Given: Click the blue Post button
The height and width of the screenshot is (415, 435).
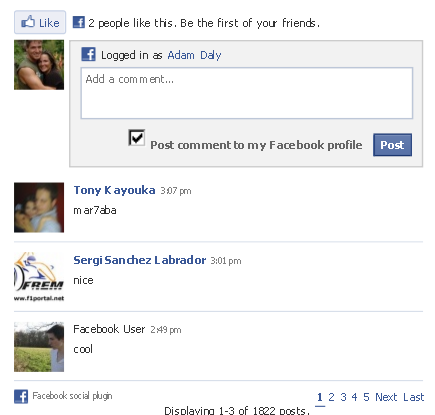Looking at the screenshot, I should pos(392,145).
